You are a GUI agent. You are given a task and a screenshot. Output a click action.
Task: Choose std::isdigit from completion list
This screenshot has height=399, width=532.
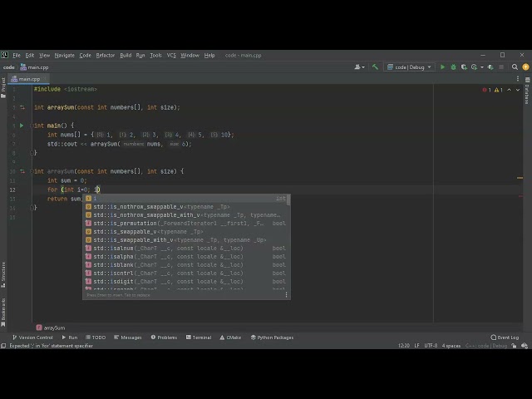[186, 281]
